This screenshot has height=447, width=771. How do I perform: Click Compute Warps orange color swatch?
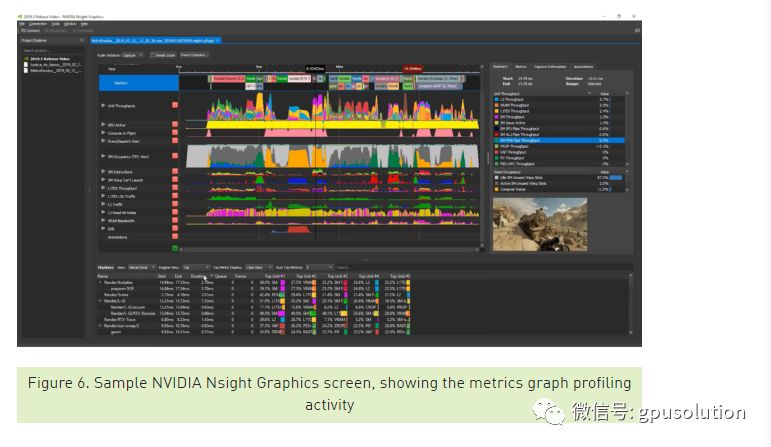click(x=497, y=189)
